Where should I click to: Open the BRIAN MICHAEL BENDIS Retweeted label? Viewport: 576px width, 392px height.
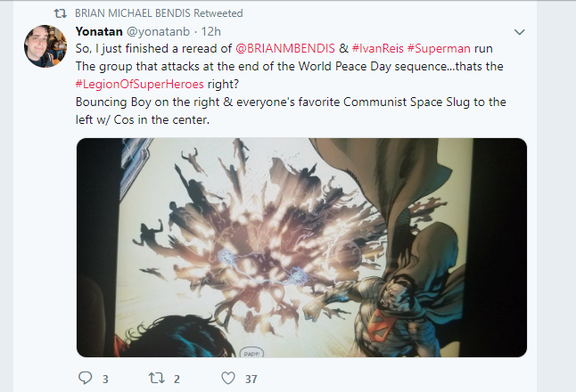tap(159, 13)
